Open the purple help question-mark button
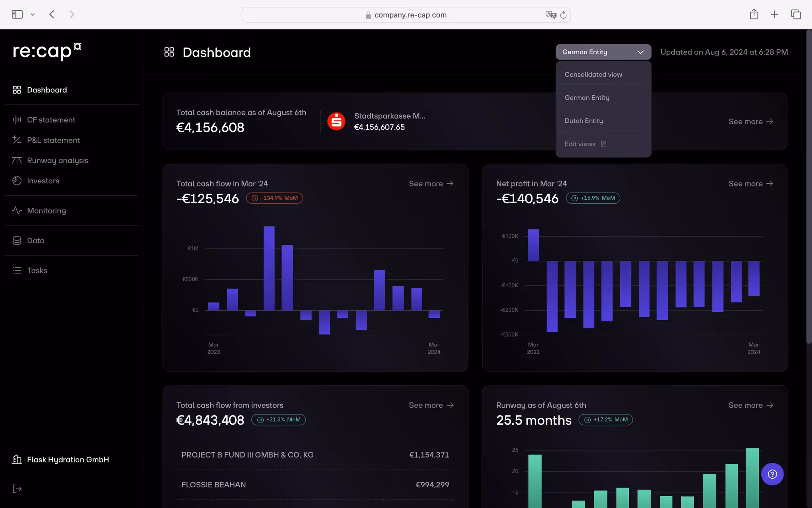Viewport: 812px width, 508px height. pyautogui.click(x=772, y=474)
